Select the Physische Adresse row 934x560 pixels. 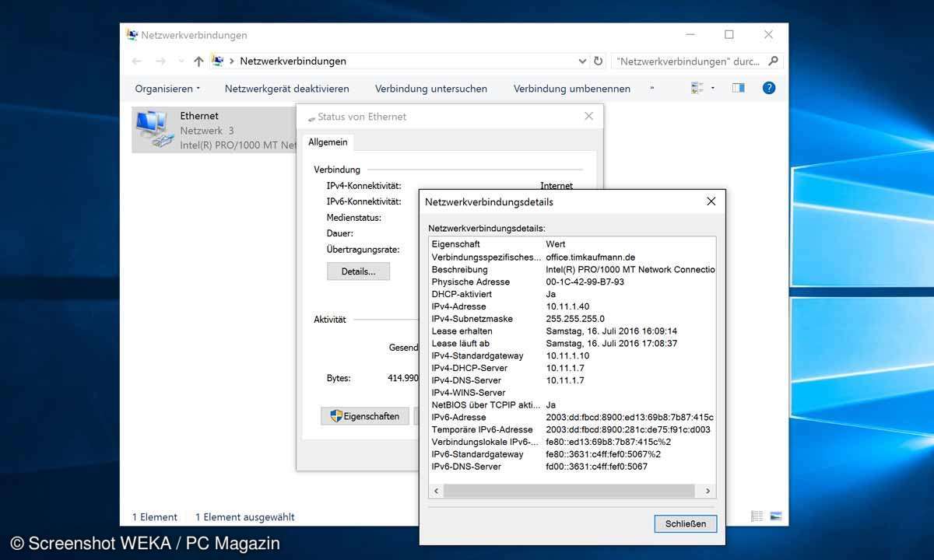click(x=572, y=282)
